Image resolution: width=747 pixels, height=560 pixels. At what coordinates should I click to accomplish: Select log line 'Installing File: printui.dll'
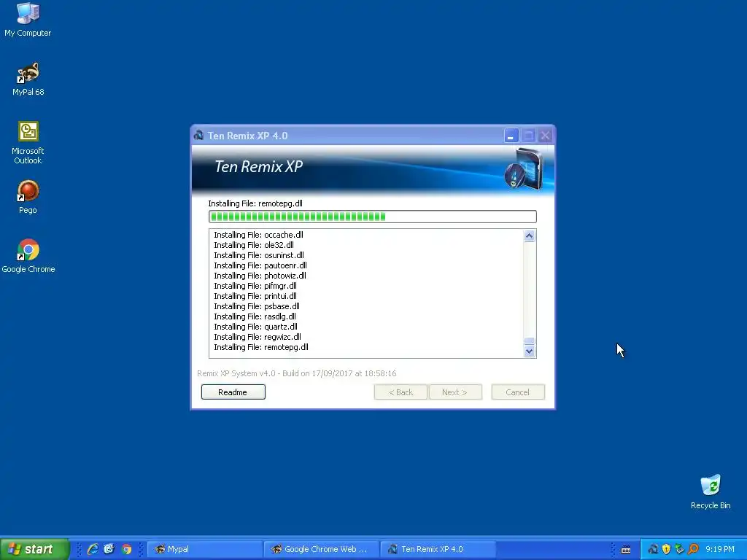click(255, 296)
